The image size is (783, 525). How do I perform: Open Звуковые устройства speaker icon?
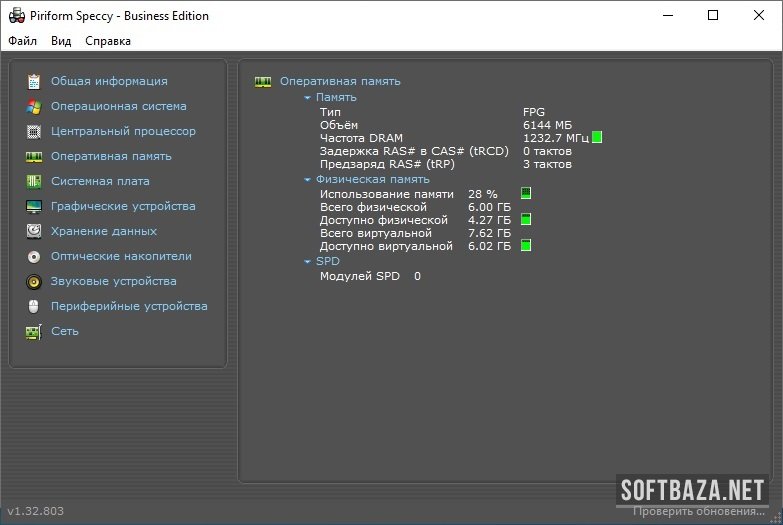click(x=34, y=281)
